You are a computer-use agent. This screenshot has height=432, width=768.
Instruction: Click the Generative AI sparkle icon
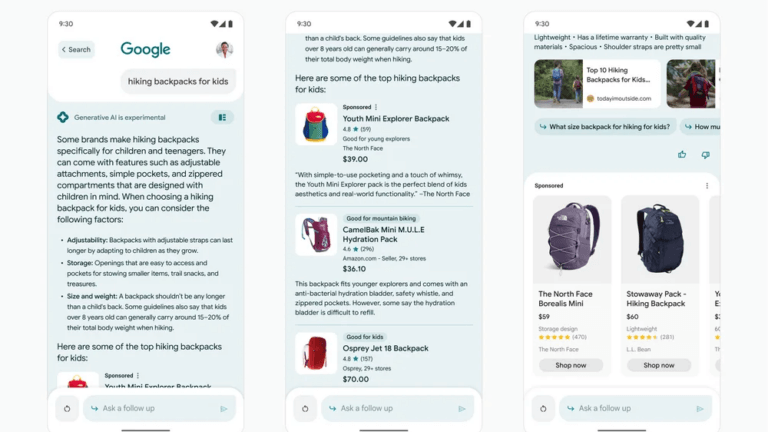coord(63,117)
